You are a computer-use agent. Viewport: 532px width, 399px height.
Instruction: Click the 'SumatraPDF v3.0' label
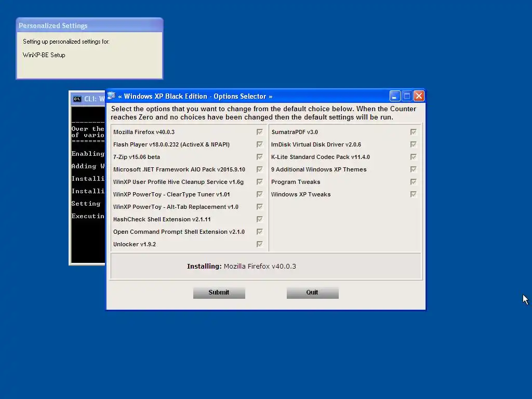click(x=295, y=132)
